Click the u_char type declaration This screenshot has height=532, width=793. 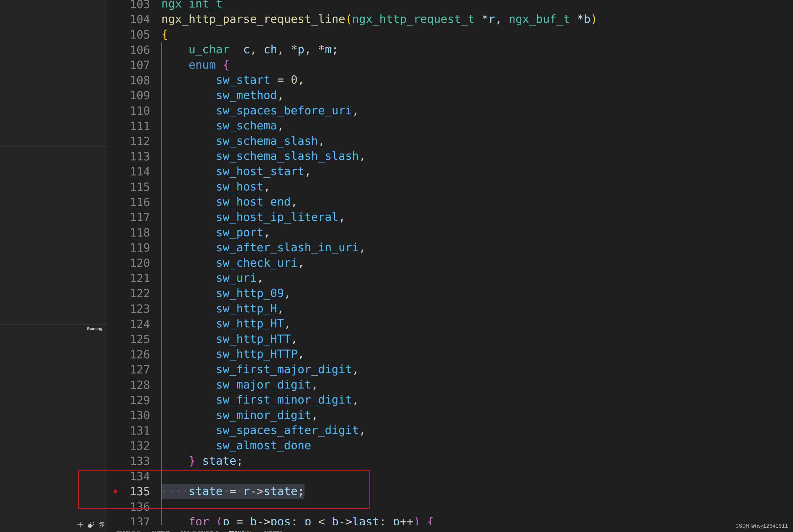(209, 50)
